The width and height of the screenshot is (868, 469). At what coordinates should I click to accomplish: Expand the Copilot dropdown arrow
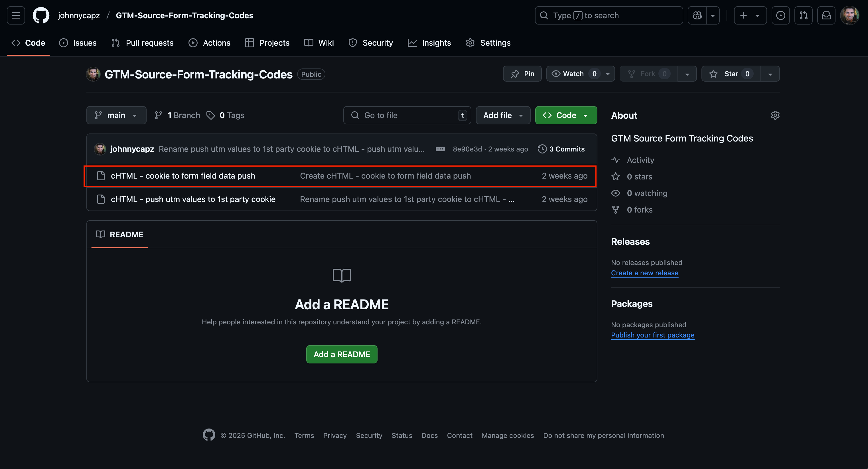(x=713, y=15)
